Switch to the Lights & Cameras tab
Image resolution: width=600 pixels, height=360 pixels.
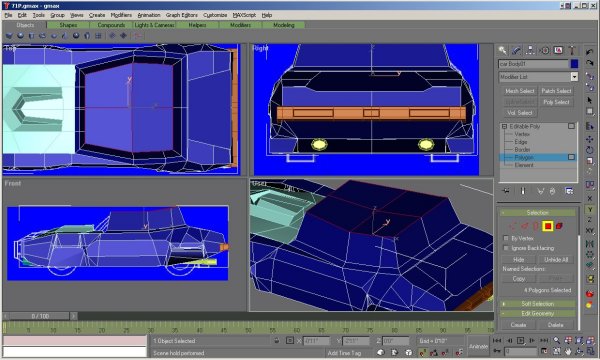click(154, 25)
